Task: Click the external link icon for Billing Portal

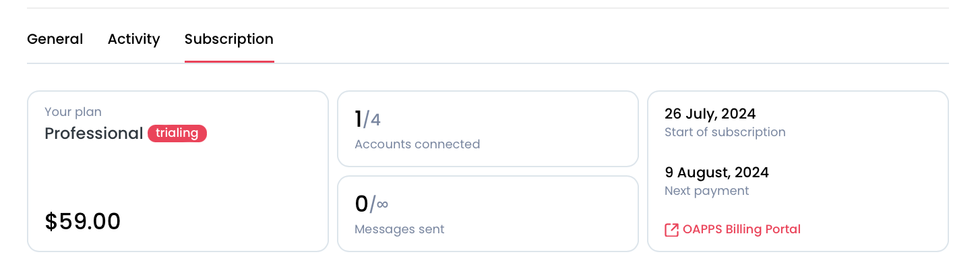Action: click(671, 230)
